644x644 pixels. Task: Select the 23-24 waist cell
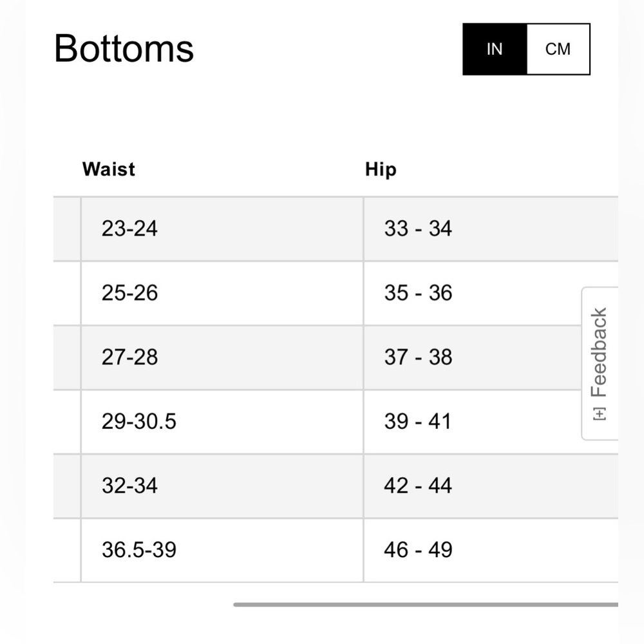(129, 229)
